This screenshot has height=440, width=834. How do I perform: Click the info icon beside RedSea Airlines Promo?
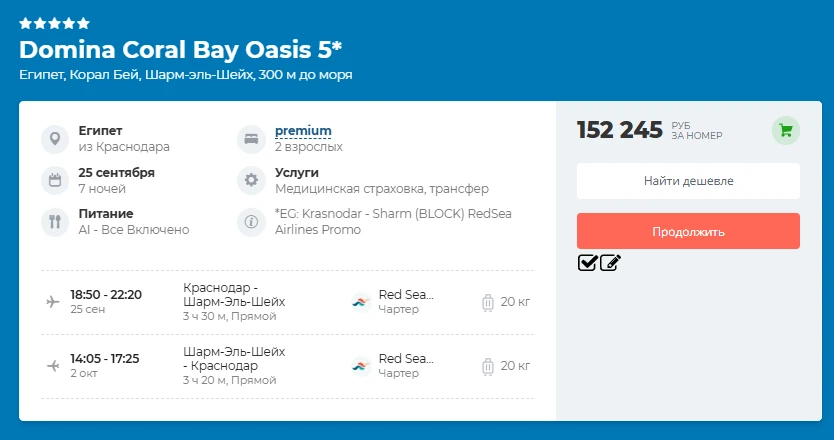(251, 222)
